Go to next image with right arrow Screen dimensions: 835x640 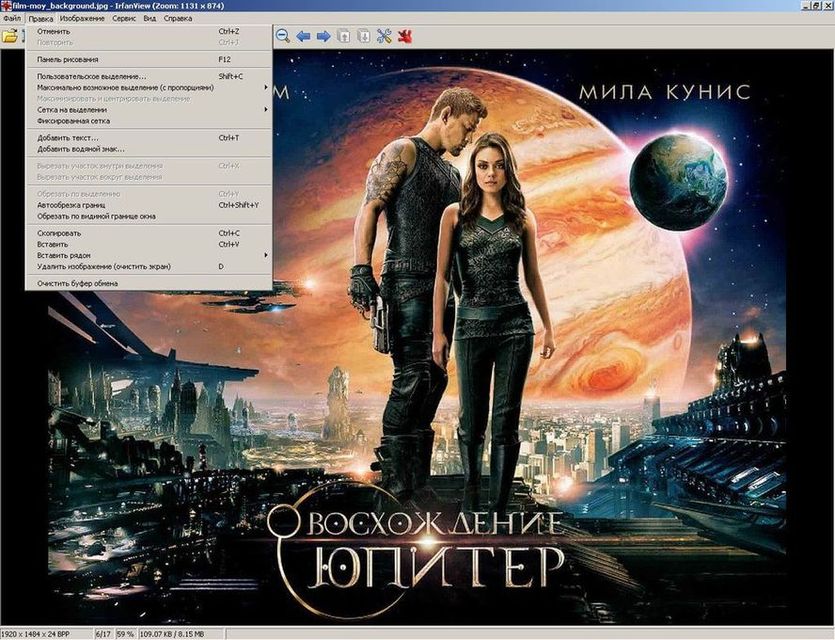click(323, 36)
